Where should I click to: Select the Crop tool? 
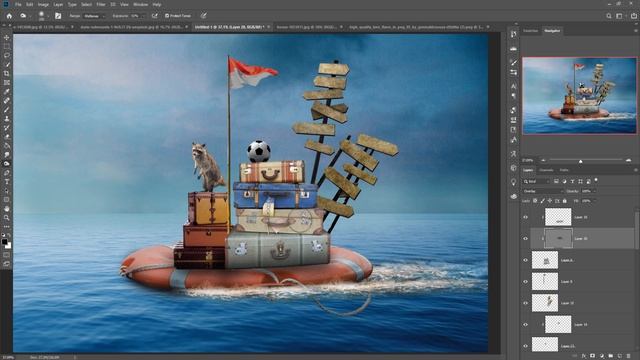[7, 73]
